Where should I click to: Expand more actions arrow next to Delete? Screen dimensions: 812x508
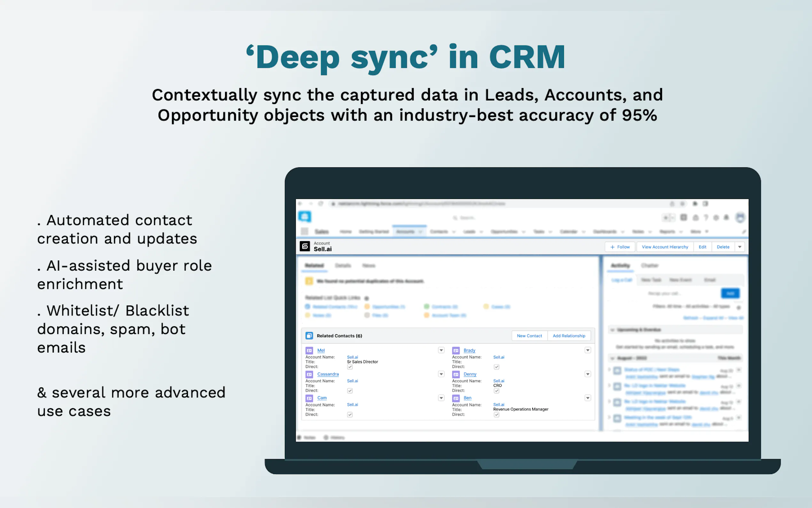[x=739, y=247]
